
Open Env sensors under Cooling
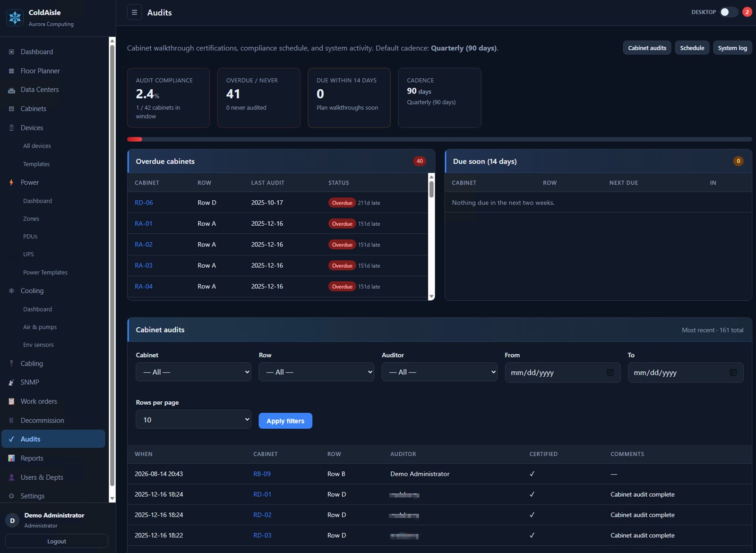pyautogui.click(x=38, y=345)
